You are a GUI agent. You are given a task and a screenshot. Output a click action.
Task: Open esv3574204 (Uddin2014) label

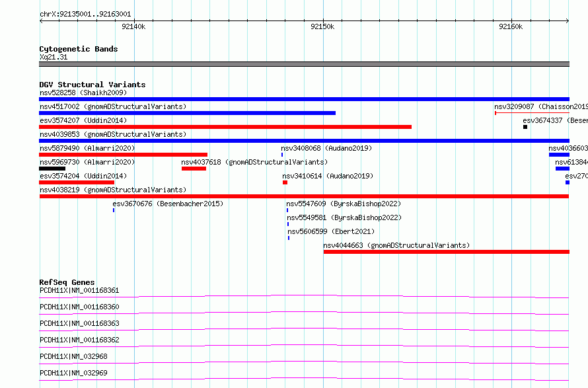coord(83,176)
